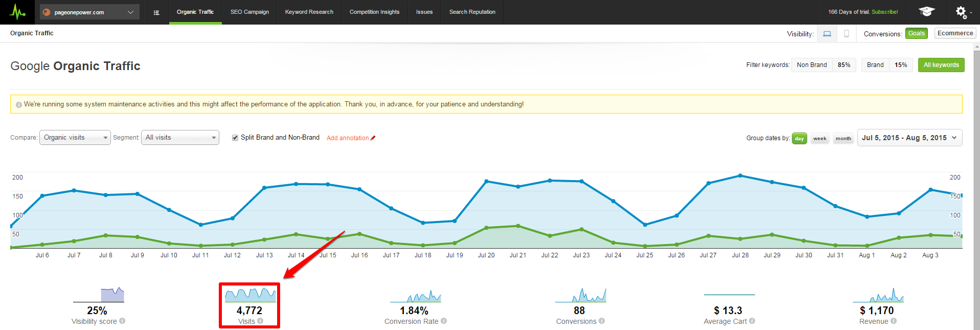This screenshot has height=330, width=980.
Task: Select desktop visibility icon
Action: coord(827,34)
